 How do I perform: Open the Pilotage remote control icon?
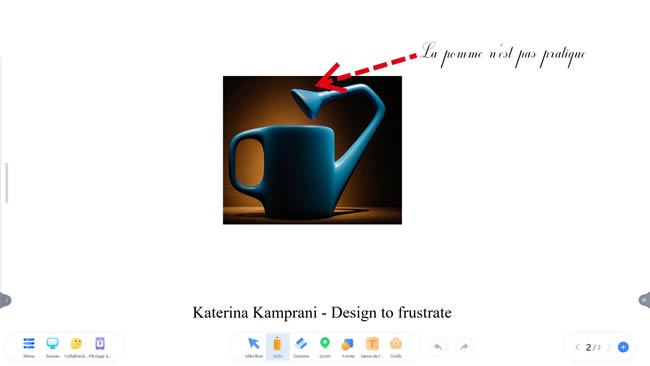click(x=100, y=347)
